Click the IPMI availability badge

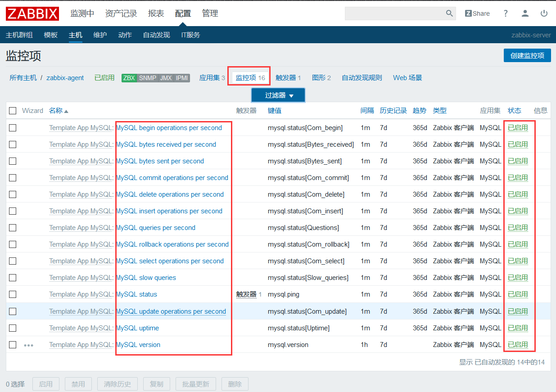182,78
